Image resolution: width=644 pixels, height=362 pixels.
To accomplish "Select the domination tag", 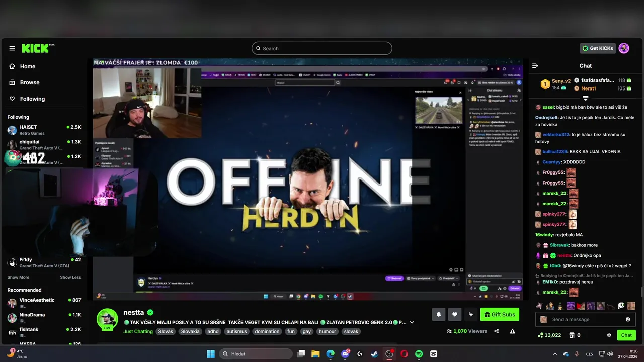I will click(267, 332).
